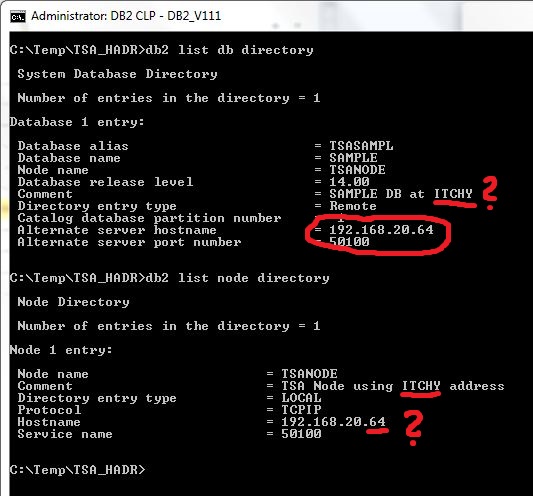Click the database release level 14.00
Image resolution: width=533 pixels, height=496 pixels.
click(349, 182)
